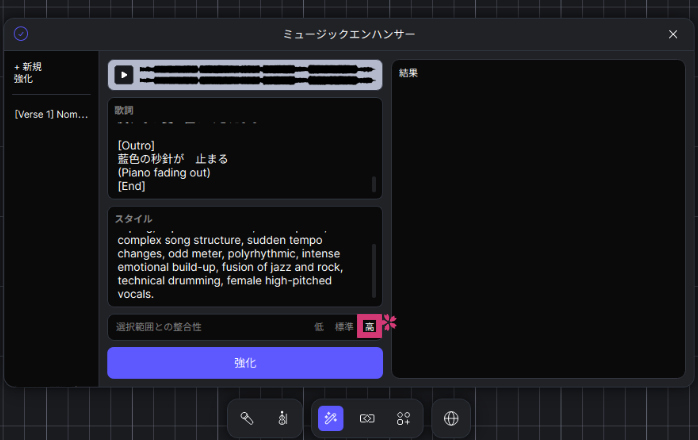Viewport: 698px width, 440px height.
Task: Open the [Verse 1] Nom… history entry
Action: point(51,115)
